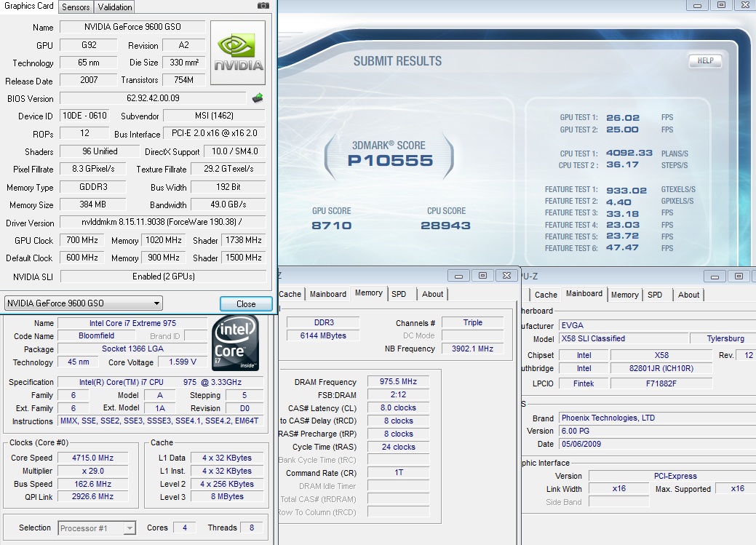Click the CPU score value 28943

coord(445,226)
